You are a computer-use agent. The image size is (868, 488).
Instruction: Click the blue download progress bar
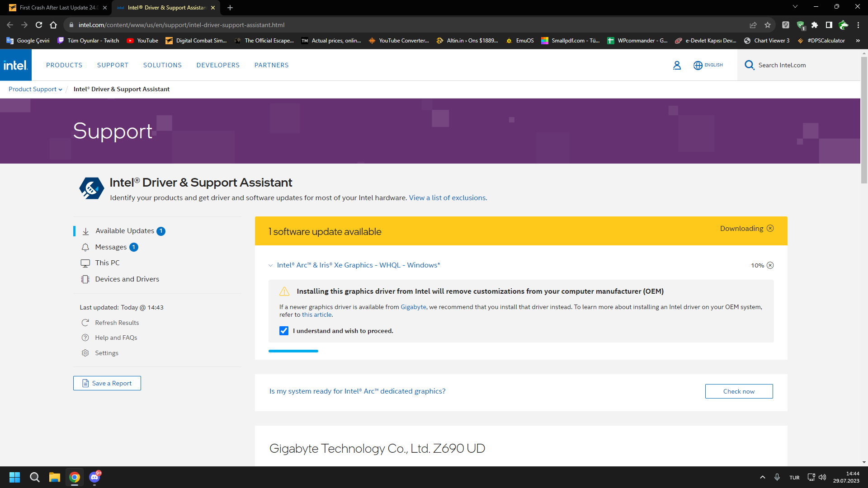[x=293, y=351]
